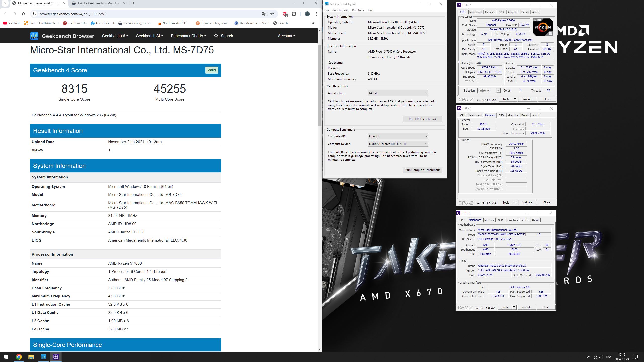Click the browser back arrow
This screenshot has width=644, height=362.
point(6,14)
